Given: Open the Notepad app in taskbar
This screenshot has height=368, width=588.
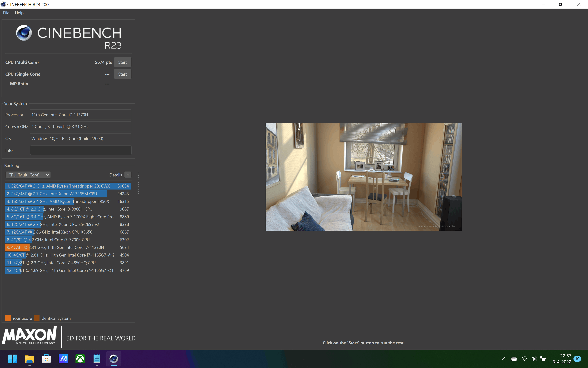Looking at the screenshot, I should [97, 359].
